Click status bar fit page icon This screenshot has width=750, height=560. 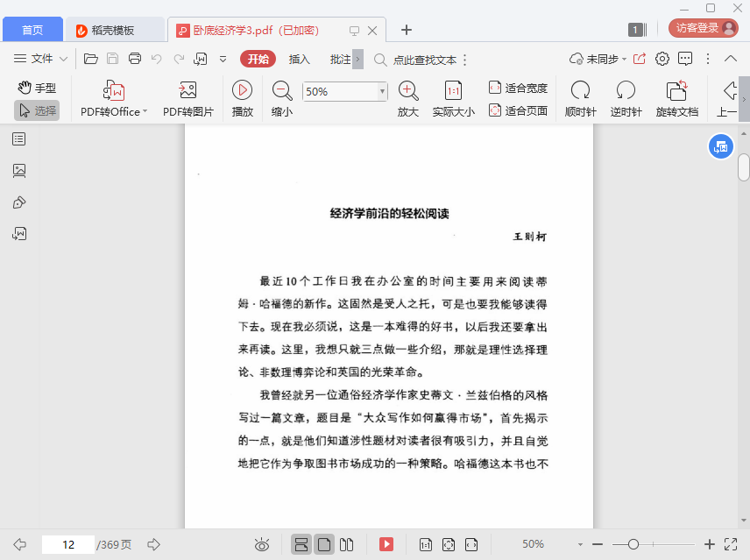(x=449, y=544)
